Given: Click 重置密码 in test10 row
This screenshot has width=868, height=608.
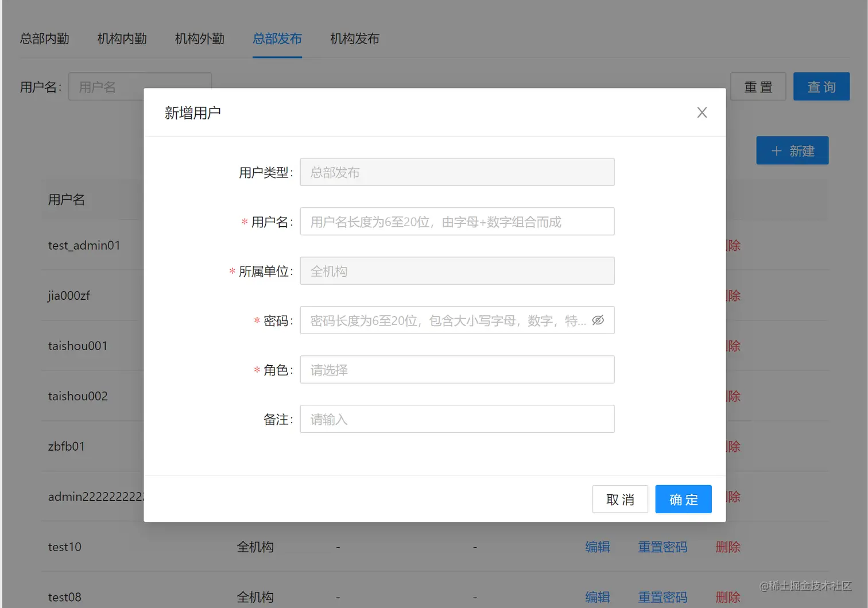Looking at the screenshot, I should pyautogui.click(x=662, y=547).
